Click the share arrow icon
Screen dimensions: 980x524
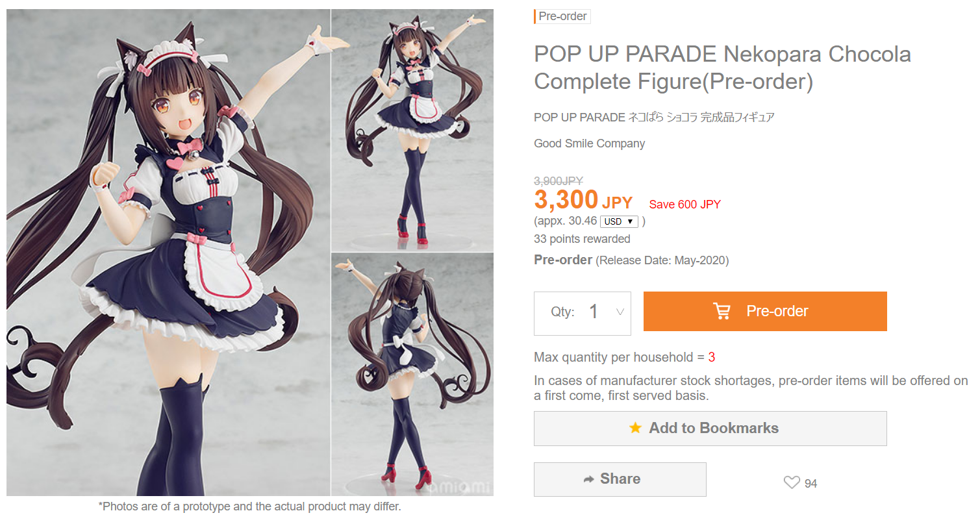(589, 479)
